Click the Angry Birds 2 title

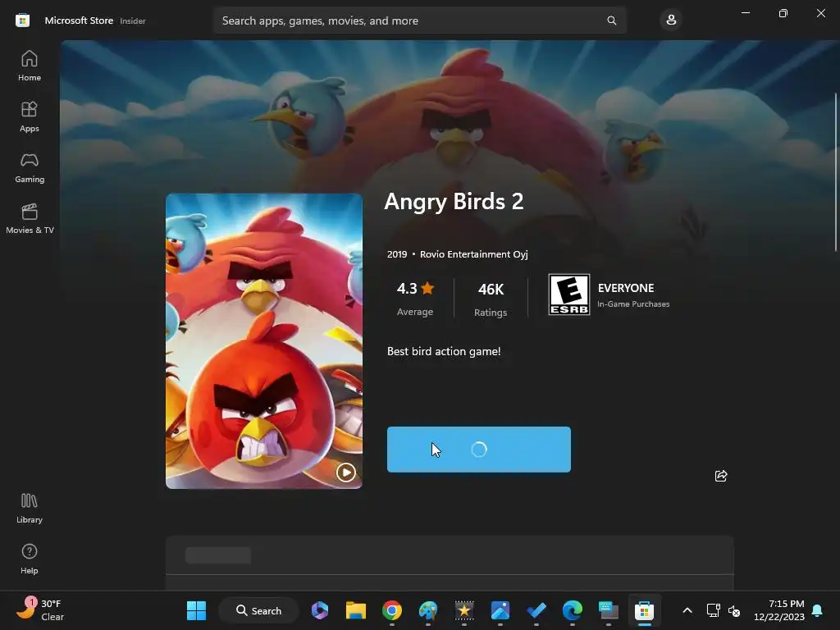tap(454, 202)
